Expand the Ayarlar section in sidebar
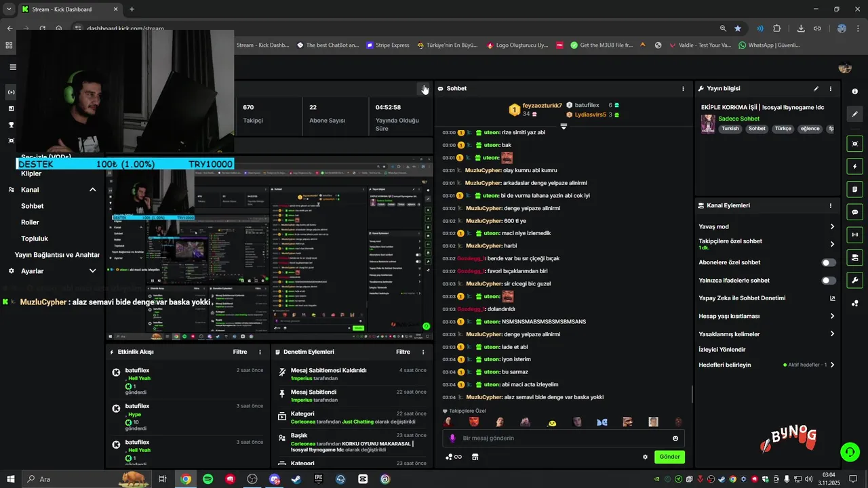 [93, 271]
